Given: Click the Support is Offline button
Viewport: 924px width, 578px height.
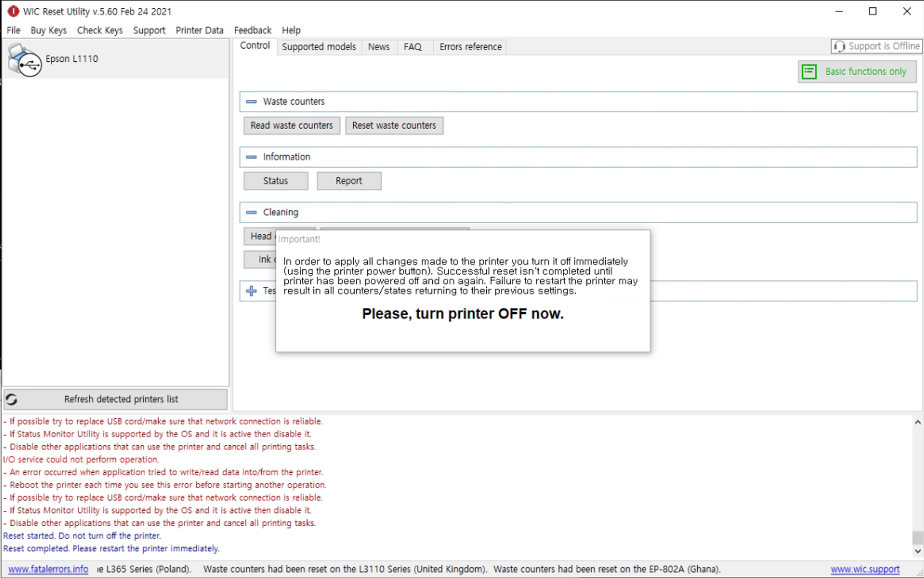Looking at the screenshot, I should click(876, 47).
